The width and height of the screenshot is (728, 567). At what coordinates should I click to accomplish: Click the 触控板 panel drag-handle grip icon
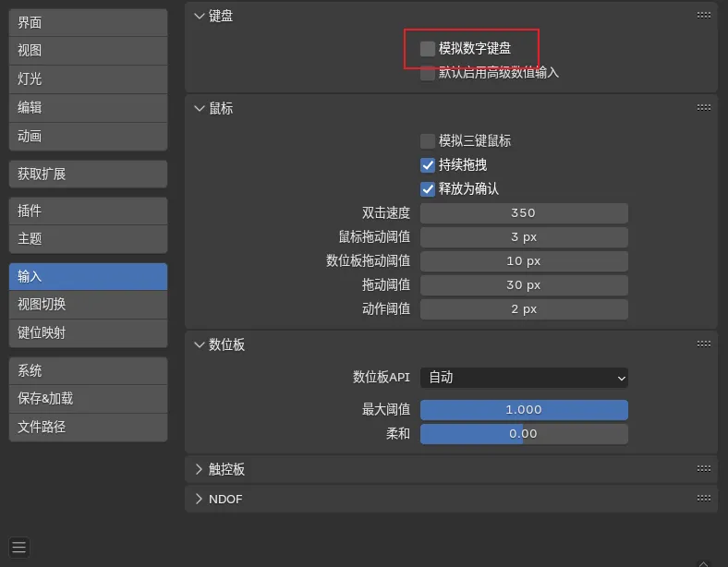704,469
